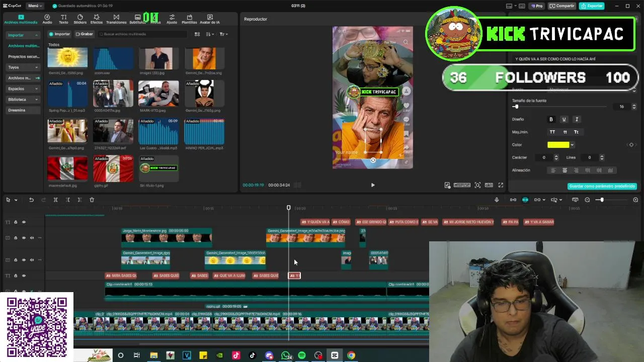Toggle the timeline auto-snap icon
The image size is (644, 362).
pyautogui.click(x=525, y=200)
